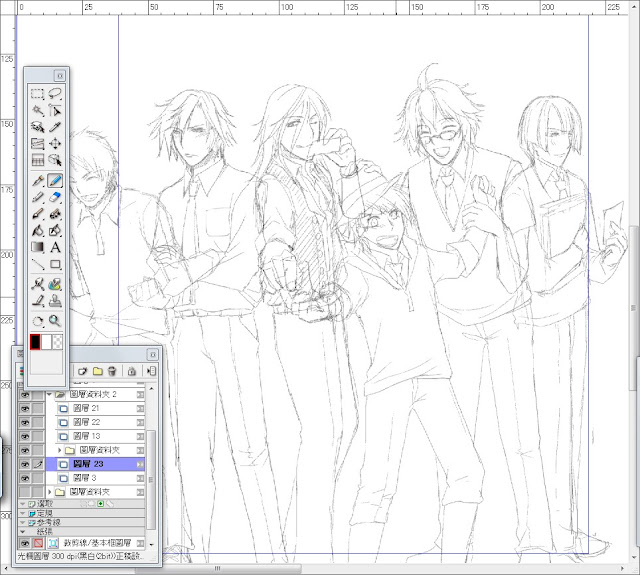Collapse the 參考線 section
640x575 pixels.
tap(23, 522)
